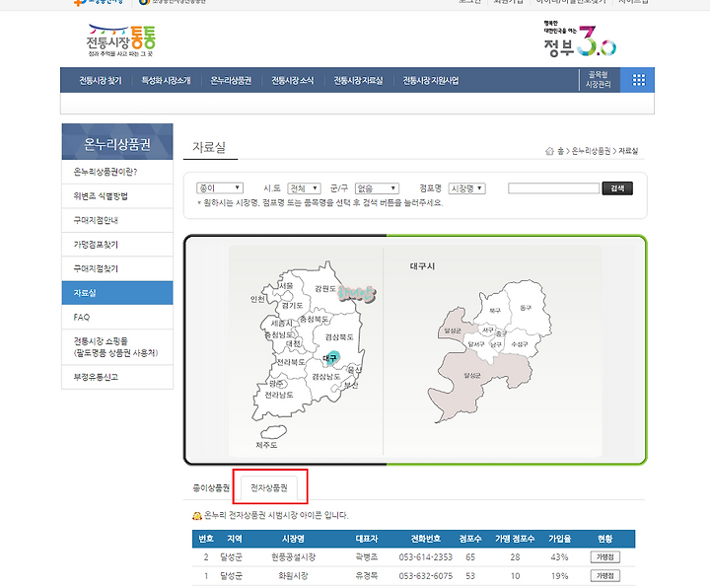Select 인천 on the Korea map
Screen dimensions: 710x588
(257, 300)
